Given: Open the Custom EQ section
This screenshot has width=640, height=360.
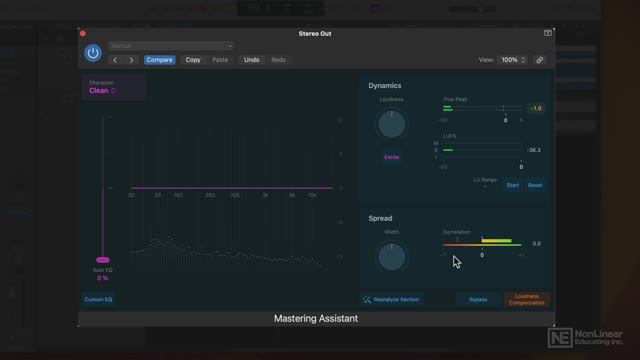Looking at the screenshot, I should [98, 300].
